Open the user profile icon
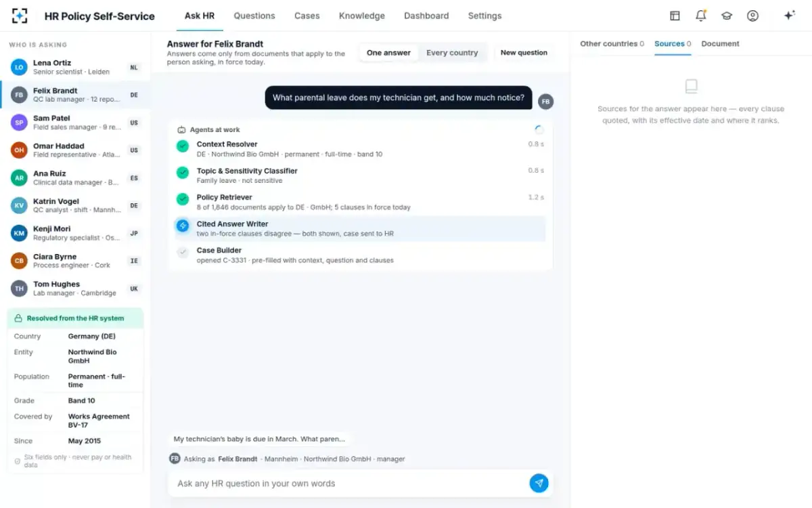812x508 pixels. pyautogui.click(x=752, y=16)
